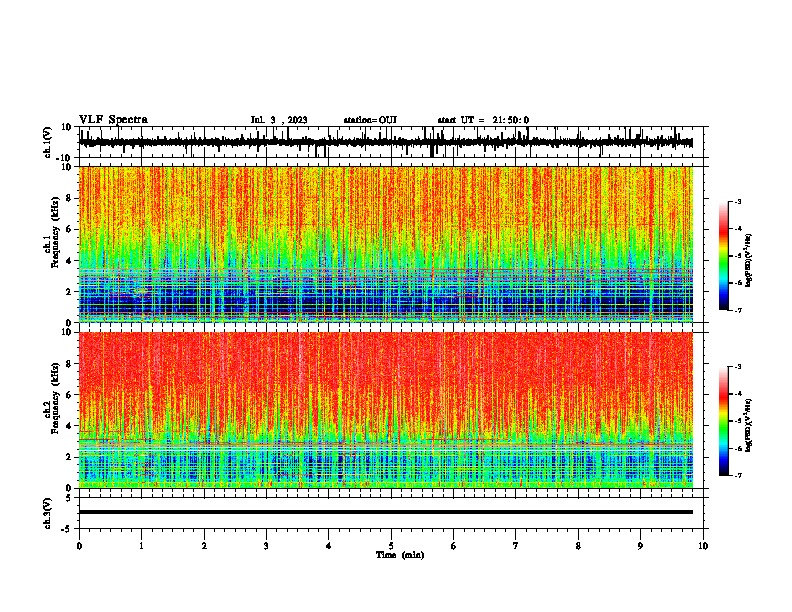Click the time axis tick label "5"
The width and height of the screenshot is (792, 612).
point(391,546)
